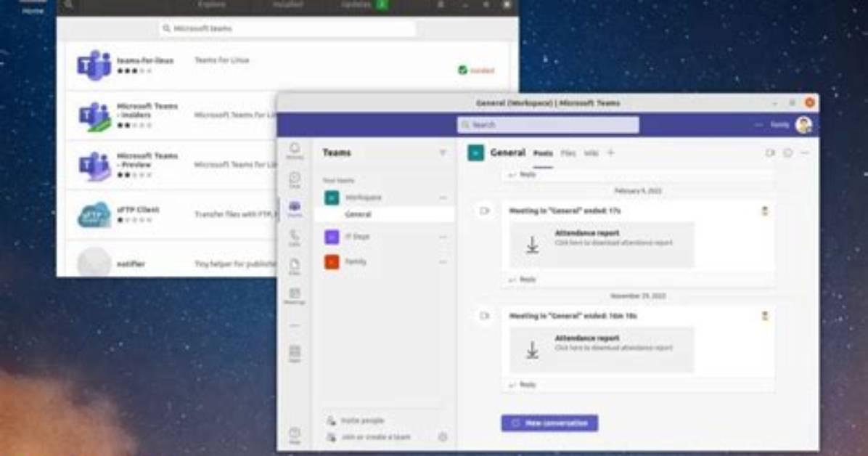Open more options for Family team
Viewport: 868px width, 456px height.
pos(443,262)
